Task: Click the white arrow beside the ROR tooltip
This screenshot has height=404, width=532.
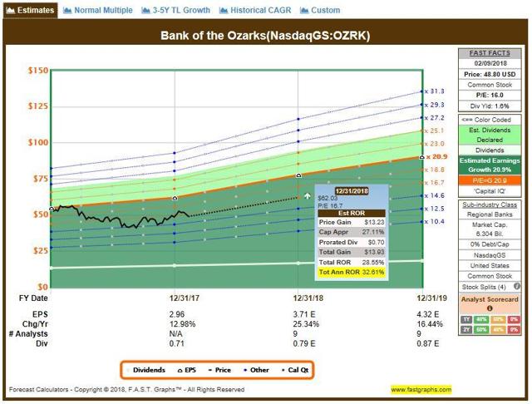Action: [x=308, y=195]
